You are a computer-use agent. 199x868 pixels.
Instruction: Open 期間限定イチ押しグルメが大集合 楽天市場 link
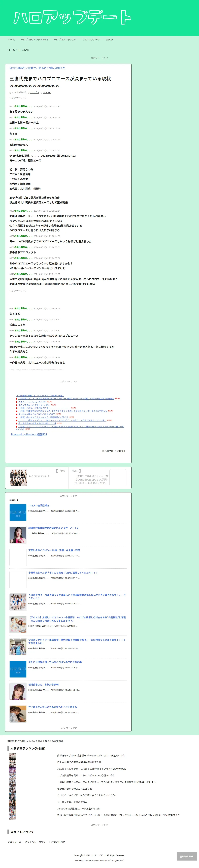[x=35, y=741]
